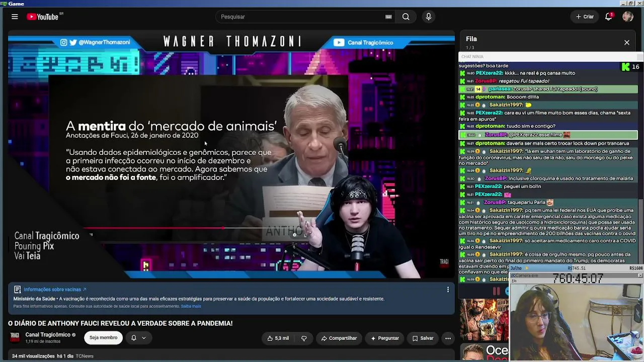Click the TCNews tag in description
The image size is (644, 362).
coord(85,356)
